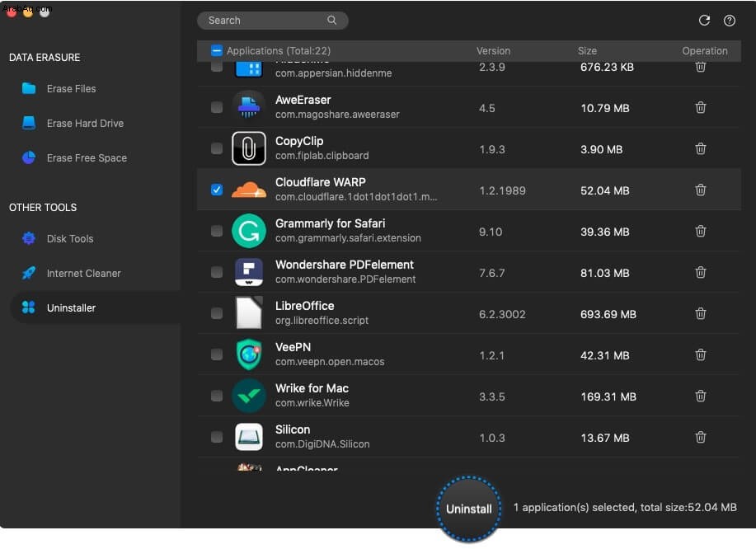Click the Wrike green checkmark icon

[x=249, y=396]
